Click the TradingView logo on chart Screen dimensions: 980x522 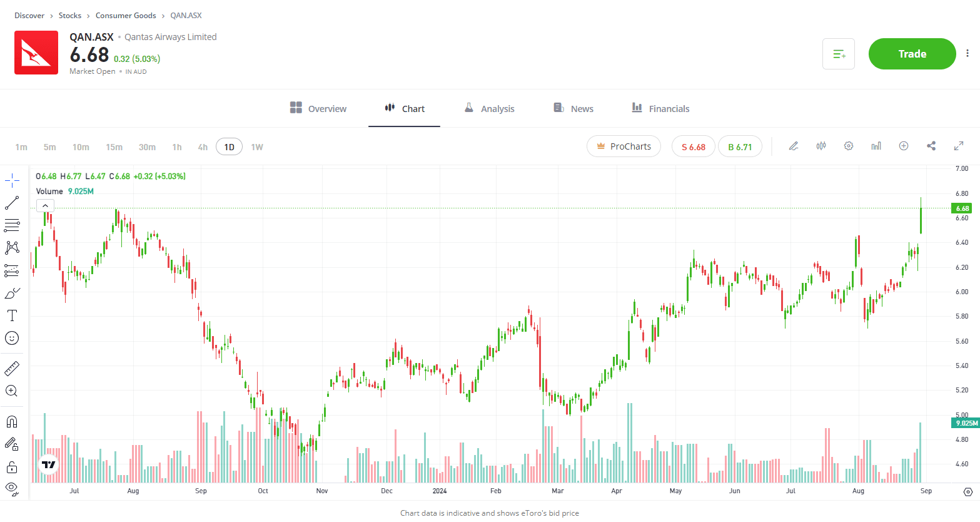[49, 464]
